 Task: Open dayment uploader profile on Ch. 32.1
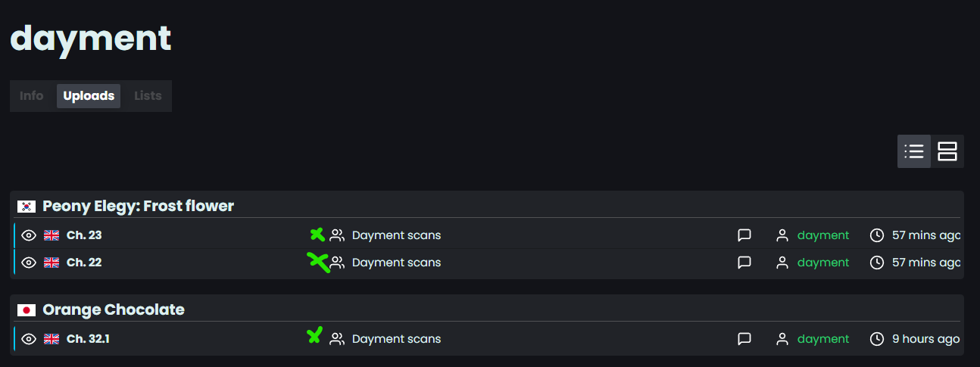[823, 339]
